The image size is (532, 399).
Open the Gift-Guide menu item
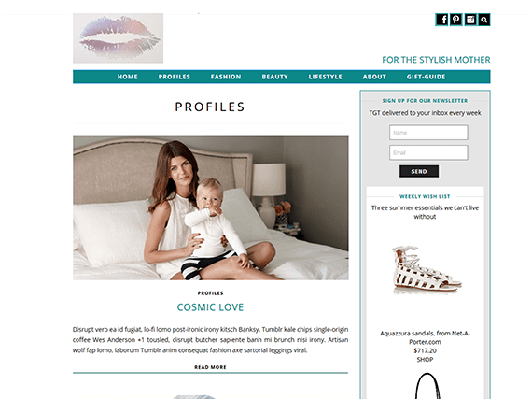coord(426,77)
